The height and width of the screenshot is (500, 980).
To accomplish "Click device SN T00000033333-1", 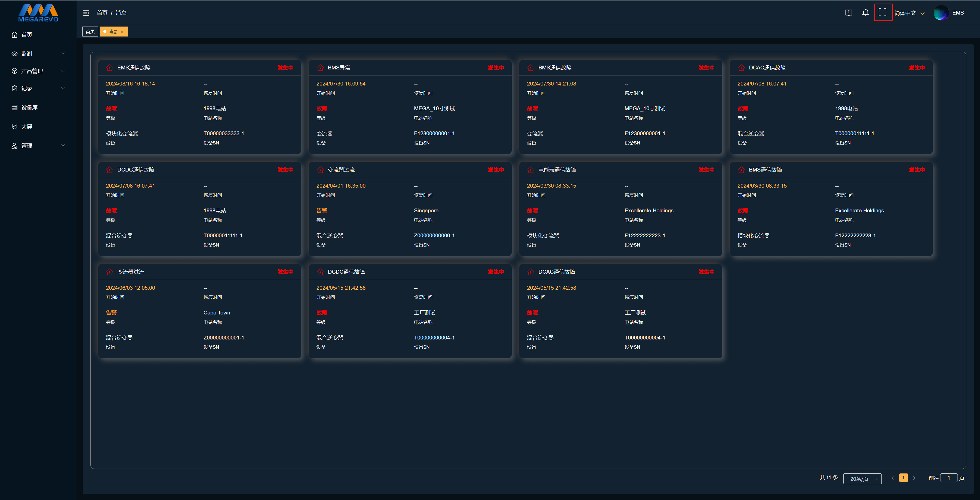I will pyautogui.click(x=224, y=133).
